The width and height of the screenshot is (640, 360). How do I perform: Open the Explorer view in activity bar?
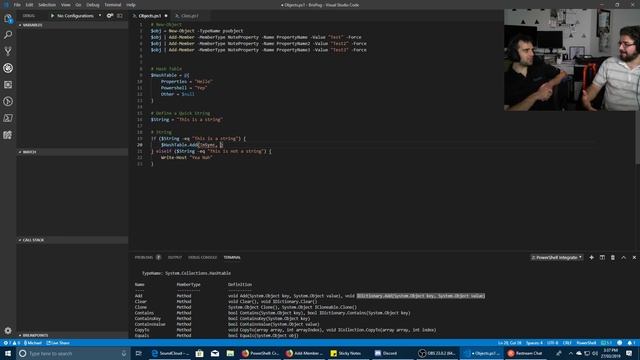point(8,18)
